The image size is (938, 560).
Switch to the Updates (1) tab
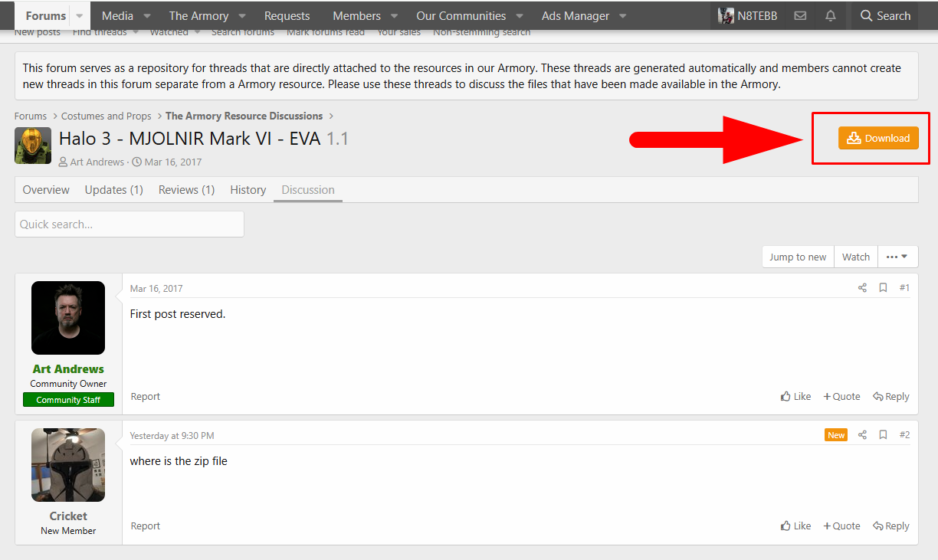coord(114,190)
